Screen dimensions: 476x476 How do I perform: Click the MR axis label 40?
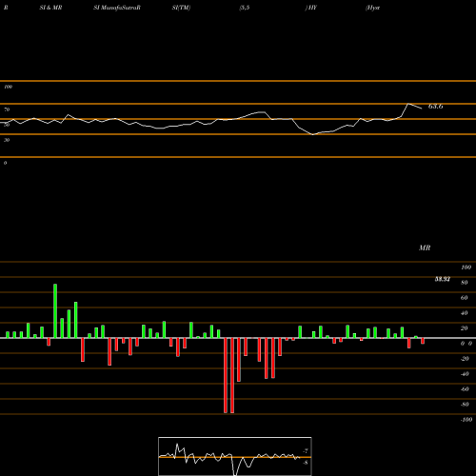click(x=465, y=313)
